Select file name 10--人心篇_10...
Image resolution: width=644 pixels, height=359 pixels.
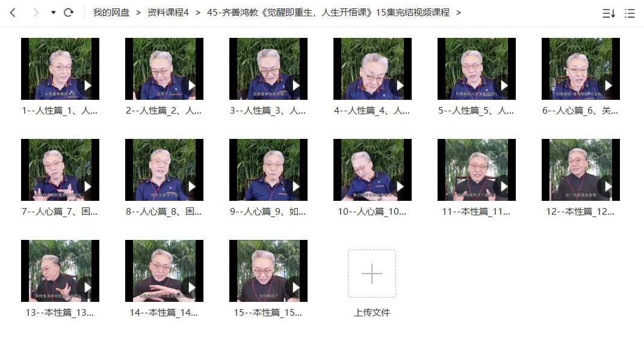(372, 211)
